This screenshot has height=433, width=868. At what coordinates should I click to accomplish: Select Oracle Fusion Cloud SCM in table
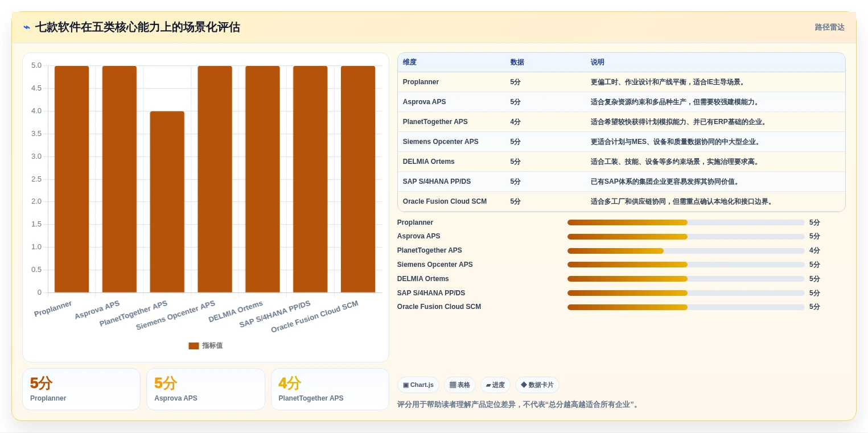445,201
